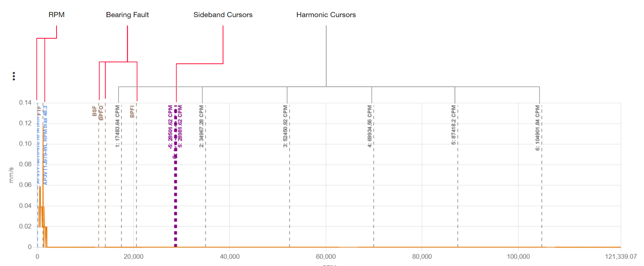Select harmonic cursor 6 at 104901.84 CPM
The height and width of the screenshot is (266, 644).
tap(537, 128)
